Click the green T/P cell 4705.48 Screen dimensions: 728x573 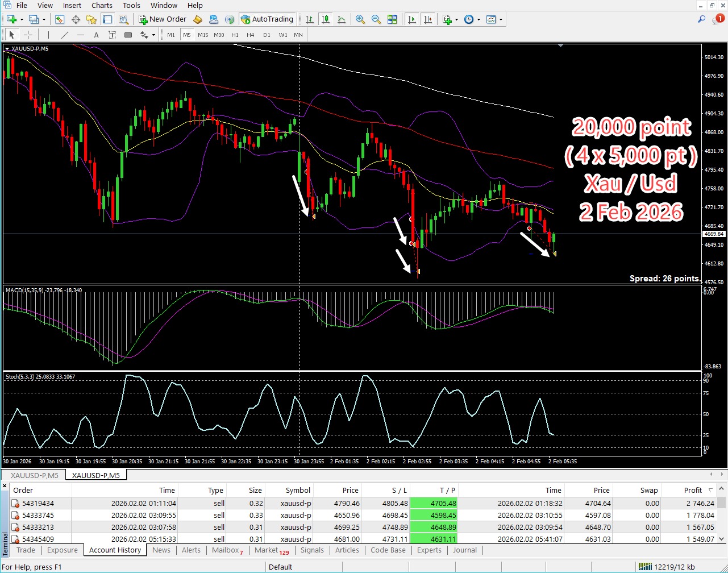[434, 504]
